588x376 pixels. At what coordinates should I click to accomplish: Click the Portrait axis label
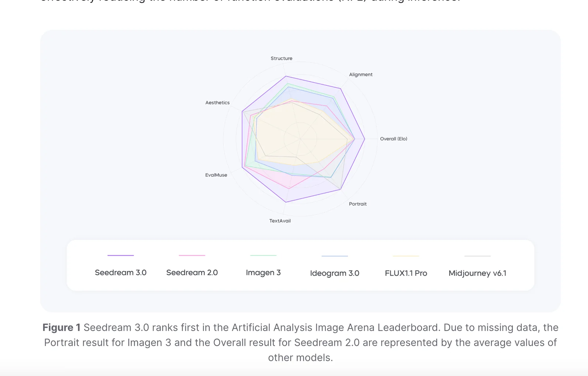358,204
